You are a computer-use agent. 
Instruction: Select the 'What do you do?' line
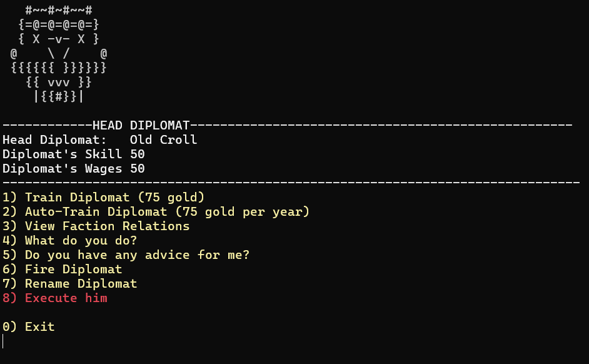click(x=69, y=240)
